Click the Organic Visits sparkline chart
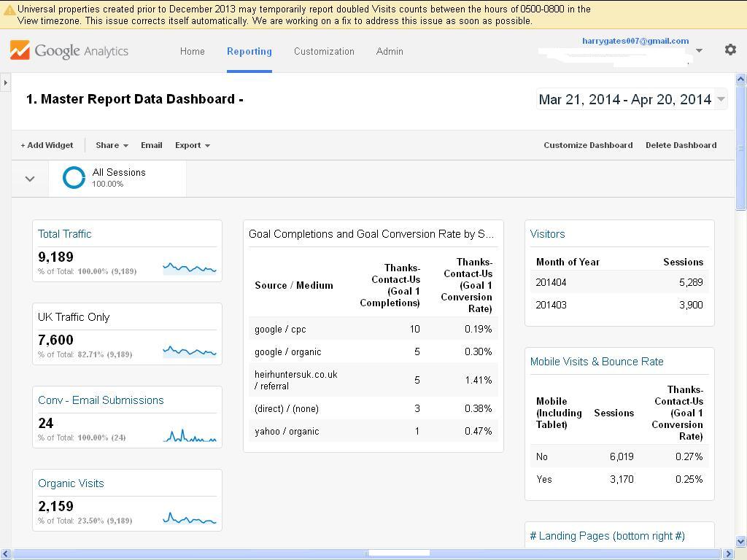747x560 pixels. (x=190, y=518)
